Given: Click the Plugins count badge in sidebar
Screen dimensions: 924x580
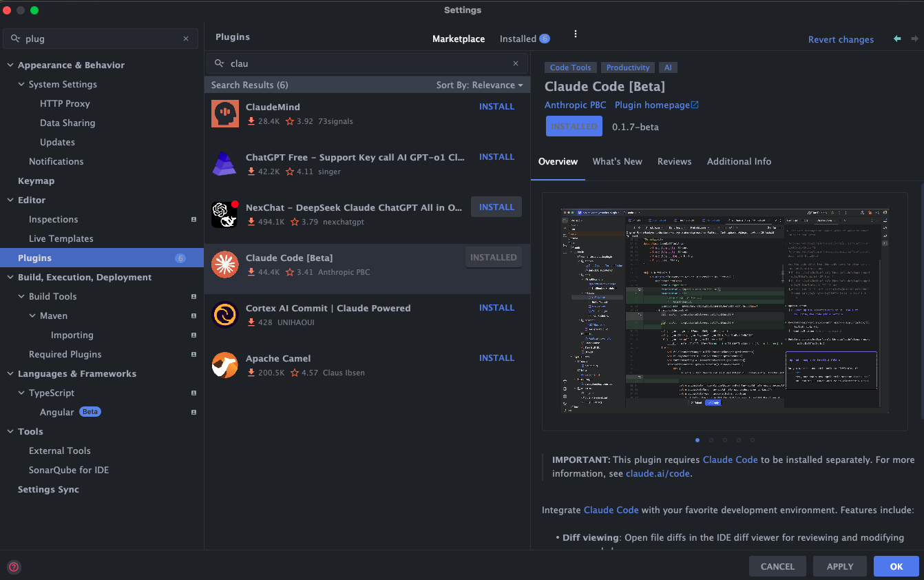Looking at the screenshot, I should (180, 258).
